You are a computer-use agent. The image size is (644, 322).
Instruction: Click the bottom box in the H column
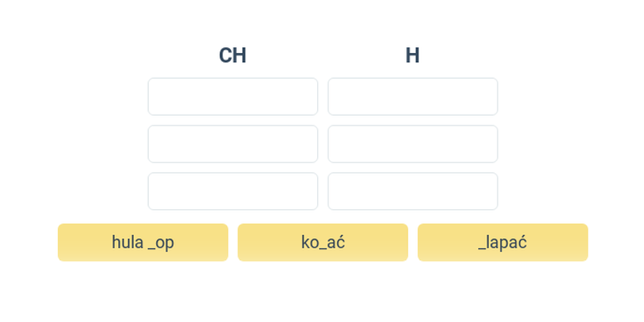413,191
